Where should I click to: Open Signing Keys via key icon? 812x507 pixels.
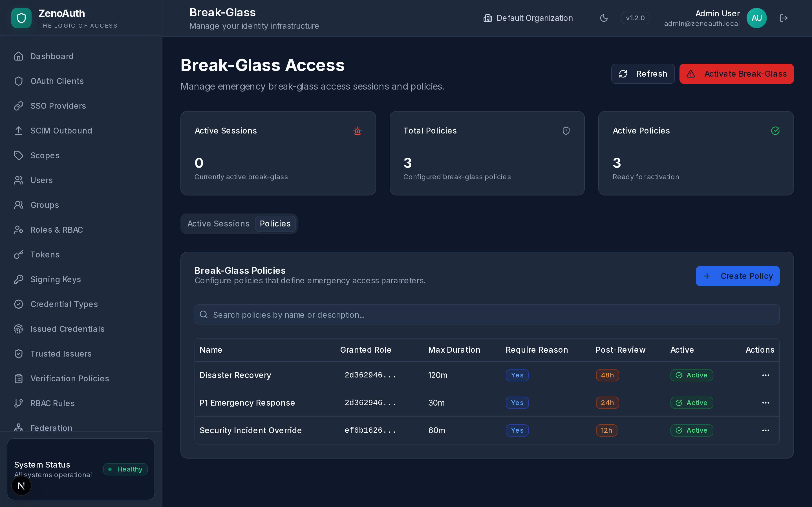tap(18, 279)
